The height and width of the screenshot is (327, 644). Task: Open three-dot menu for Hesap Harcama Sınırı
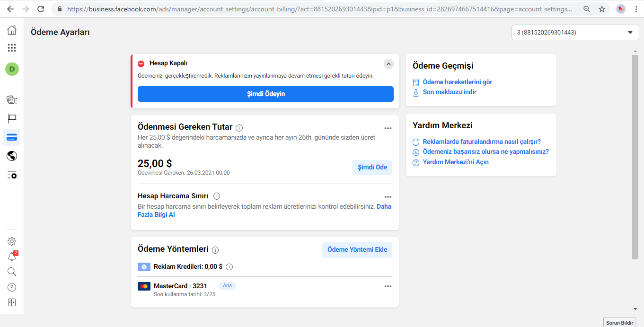[388, 197]
